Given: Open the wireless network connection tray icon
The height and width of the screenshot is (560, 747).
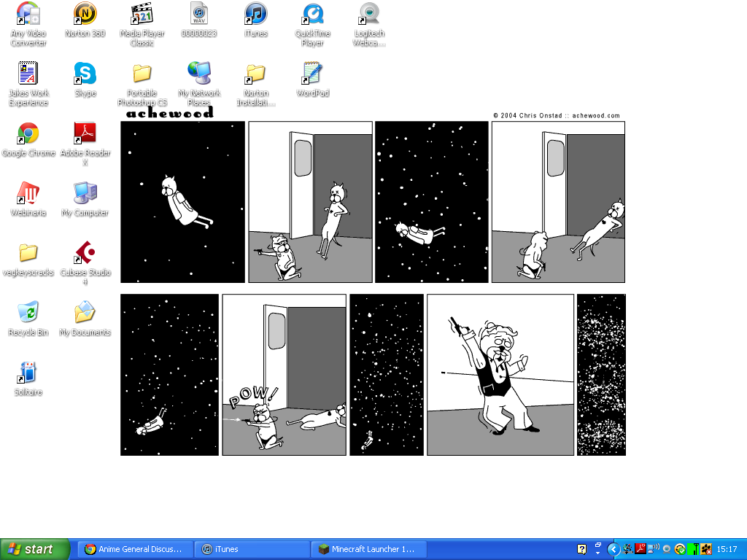Looking at the screenshot, I should click(654, 549).
